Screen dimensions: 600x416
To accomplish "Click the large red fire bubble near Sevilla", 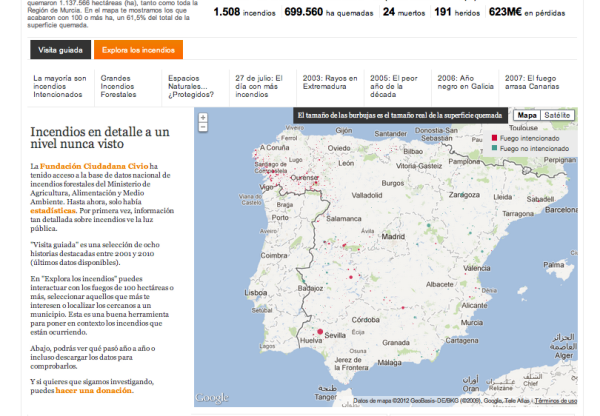I will (320, 331).
